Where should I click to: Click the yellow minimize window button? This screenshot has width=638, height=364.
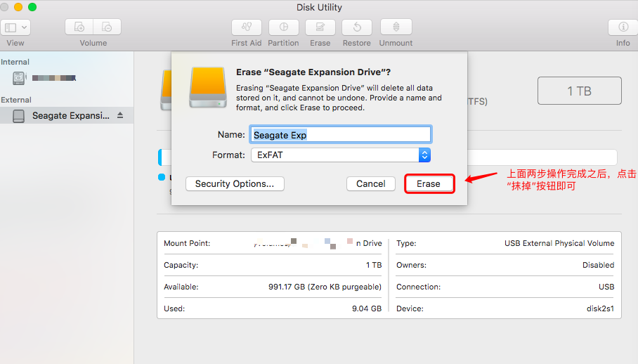[18, 7]
